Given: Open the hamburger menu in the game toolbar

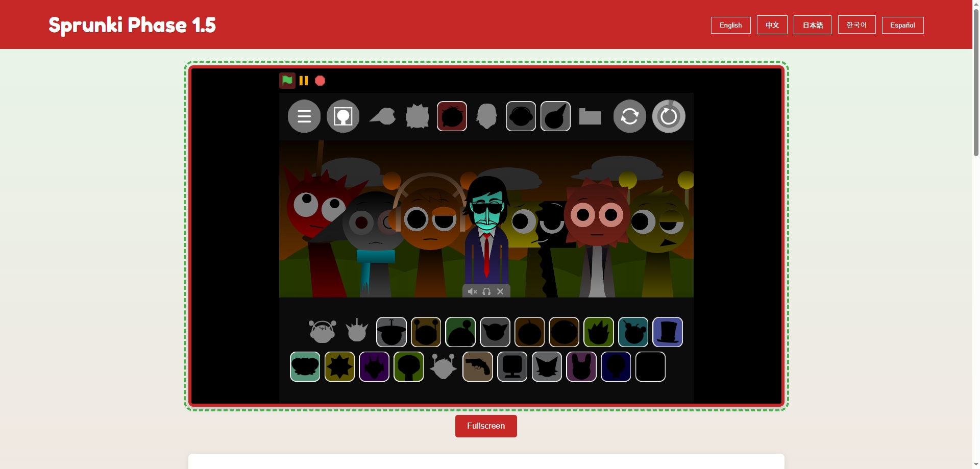Looking at the screenshot, I should (304, 116).
